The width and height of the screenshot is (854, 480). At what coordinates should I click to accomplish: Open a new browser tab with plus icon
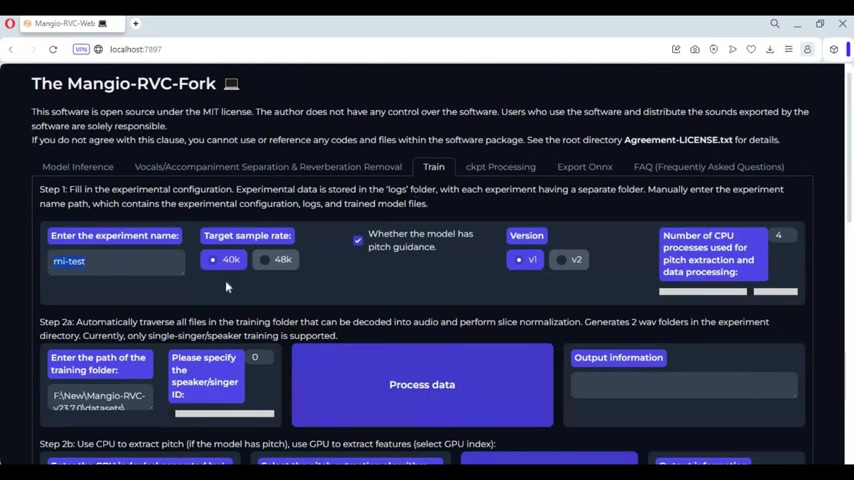(136, 23)
